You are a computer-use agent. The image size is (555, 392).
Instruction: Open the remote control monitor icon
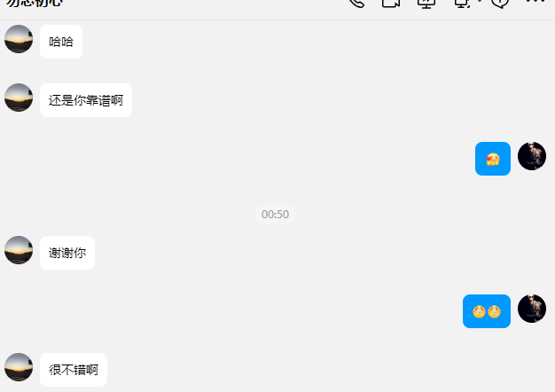tap(462, 3)
